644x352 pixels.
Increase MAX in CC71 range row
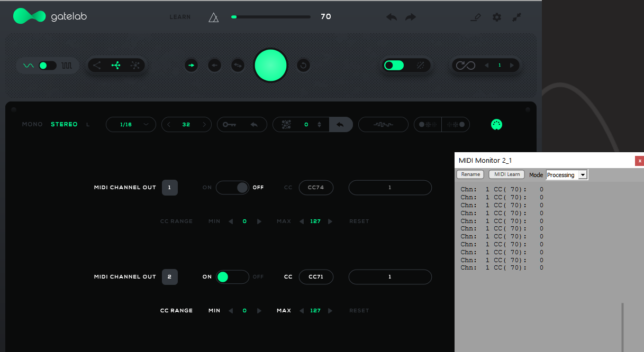click(330, 311)
